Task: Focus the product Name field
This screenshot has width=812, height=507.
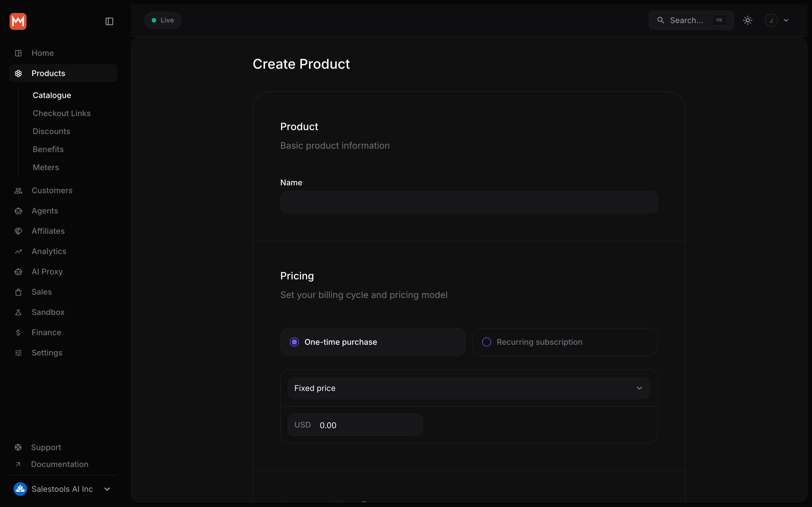Action: (x=469, y=202)
